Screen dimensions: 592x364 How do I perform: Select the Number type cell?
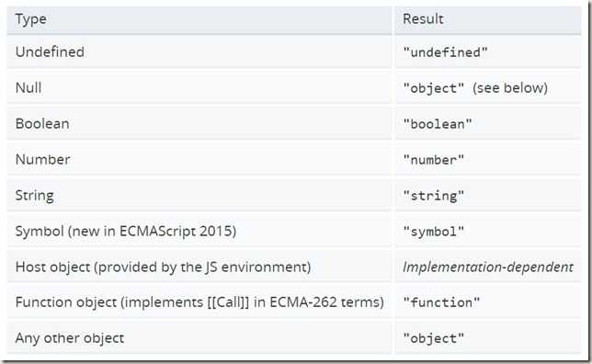(199, 160)
